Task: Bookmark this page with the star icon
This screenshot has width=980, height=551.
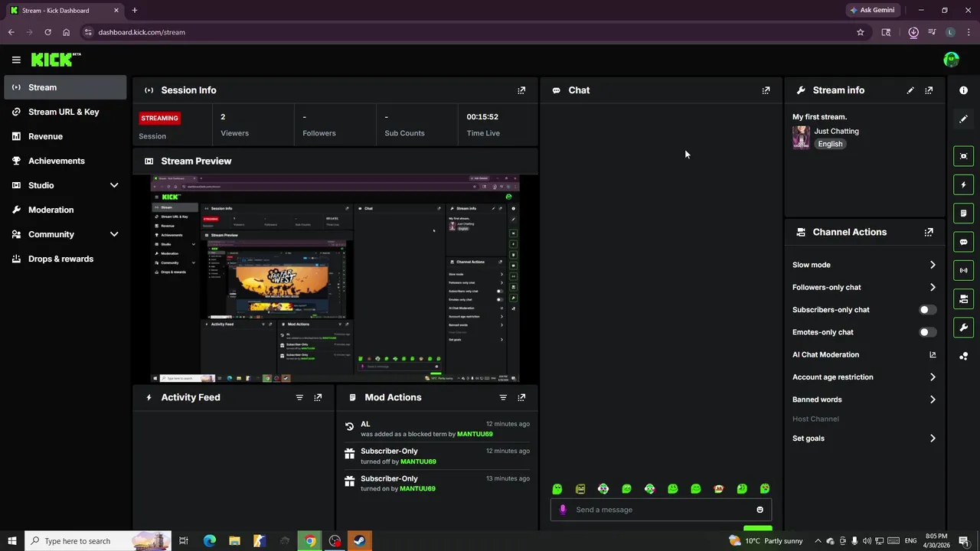Action: (861, 32)
